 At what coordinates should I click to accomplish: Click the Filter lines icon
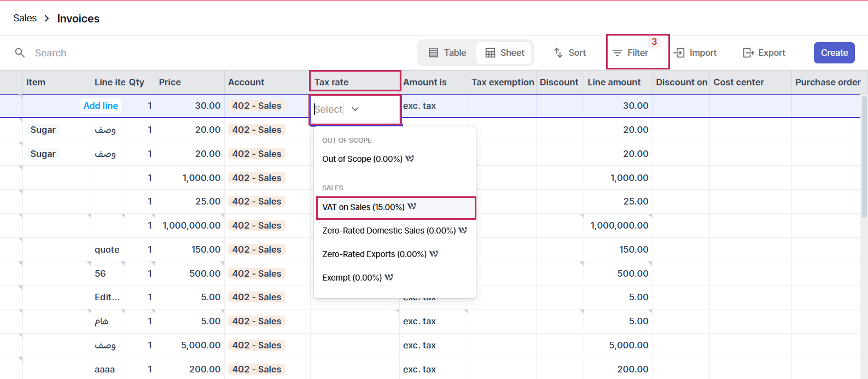[617, 53]
